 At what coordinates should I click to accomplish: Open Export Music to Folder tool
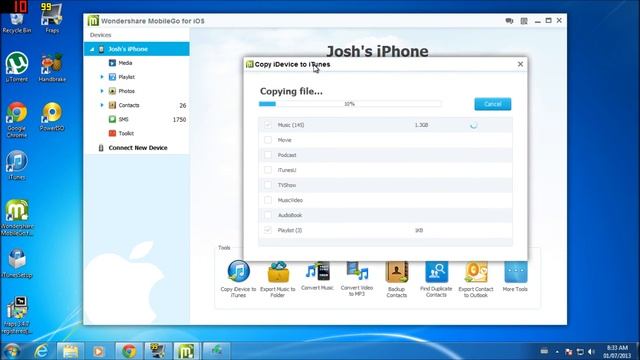[x=278, y=272]
